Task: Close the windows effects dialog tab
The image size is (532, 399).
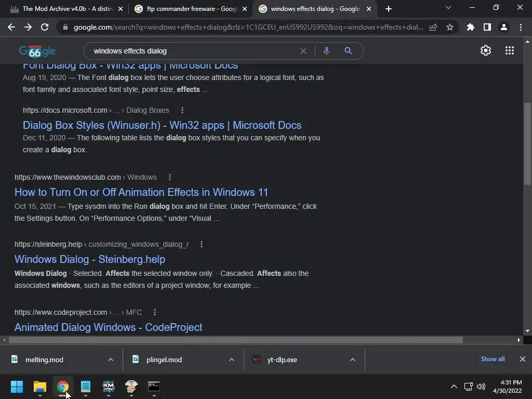Action: coord(369,9)
